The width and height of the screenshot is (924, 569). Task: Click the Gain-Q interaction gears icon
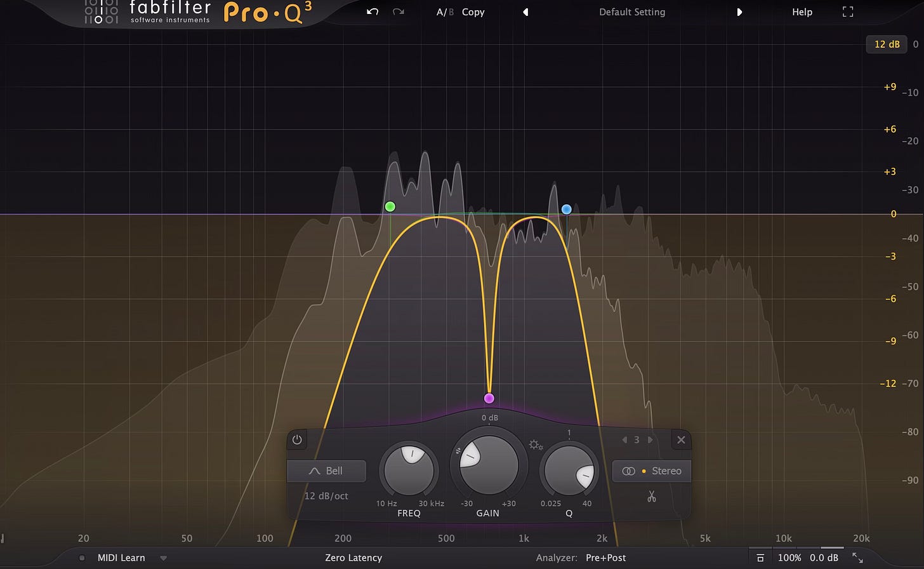tap(536, 445)
